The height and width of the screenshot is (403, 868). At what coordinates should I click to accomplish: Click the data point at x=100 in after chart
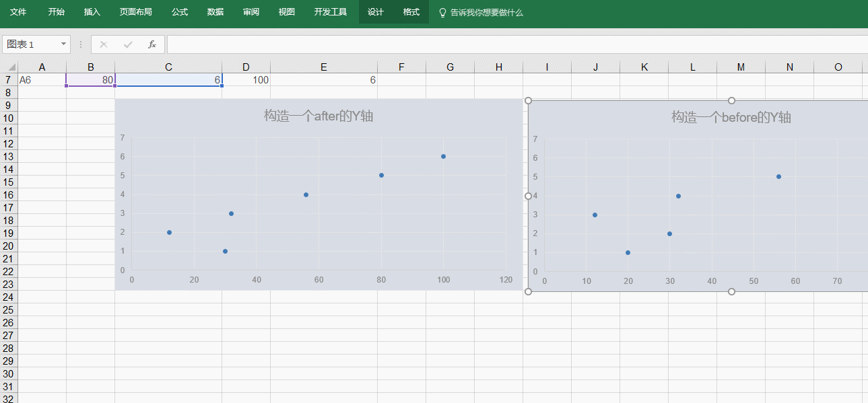point(443,156)
